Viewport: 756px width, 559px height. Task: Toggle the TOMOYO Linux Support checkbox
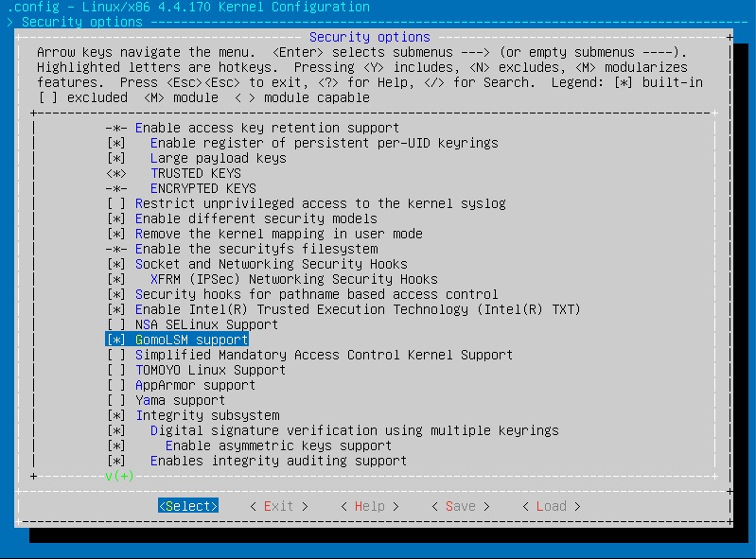tap(115, 370)
